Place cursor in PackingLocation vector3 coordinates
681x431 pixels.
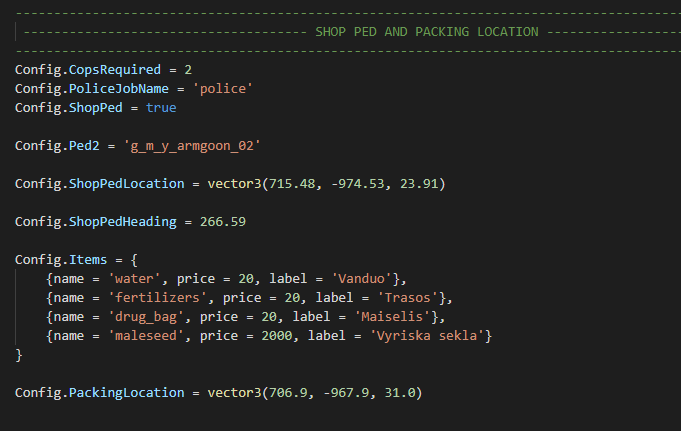(x=345, y=393)
